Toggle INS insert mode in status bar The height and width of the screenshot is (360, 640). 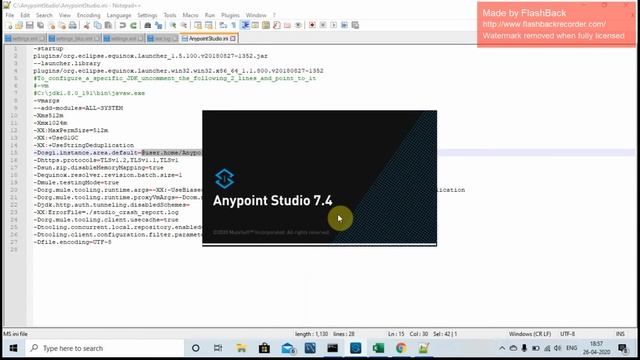620,334
